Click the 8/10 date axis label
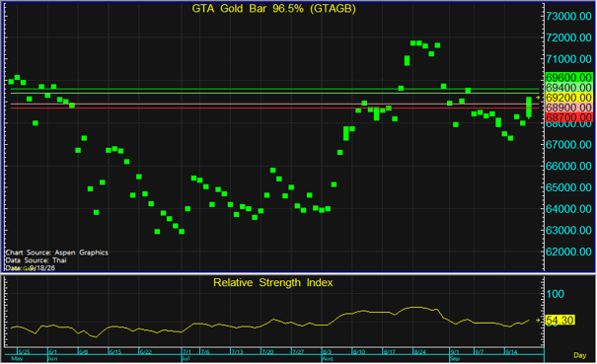The width and height of the screenshot is (597, 364). (359, 352)
